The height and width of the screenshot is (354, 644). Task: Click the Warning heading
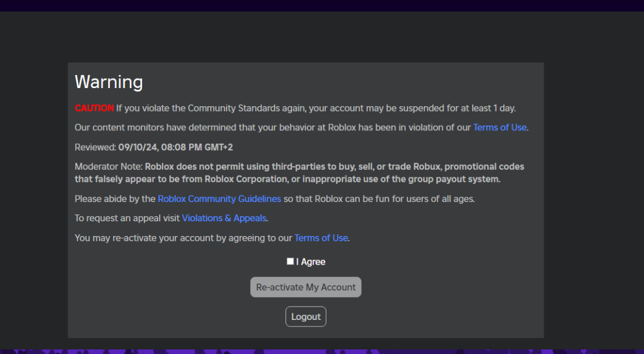coord(109,82)
